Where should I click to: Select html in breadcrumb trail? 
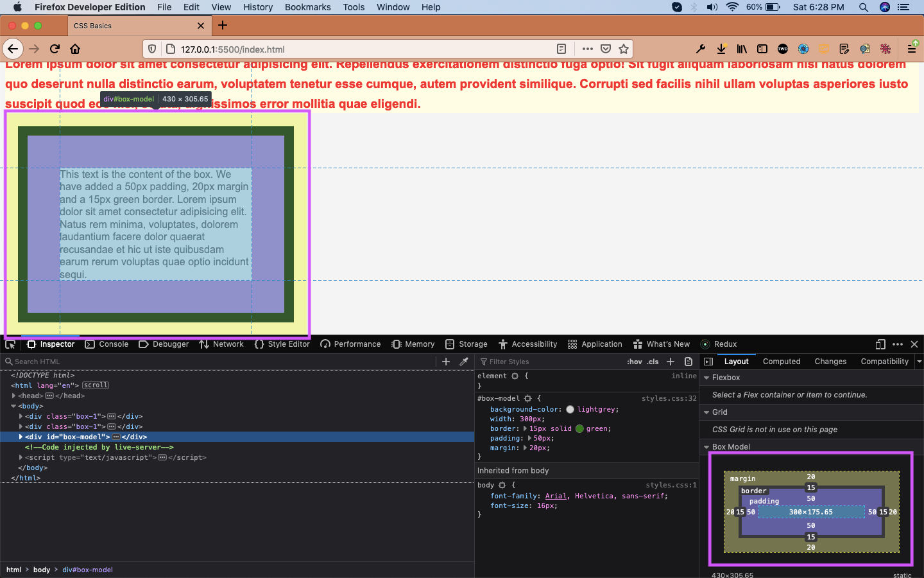click(13, 570)
